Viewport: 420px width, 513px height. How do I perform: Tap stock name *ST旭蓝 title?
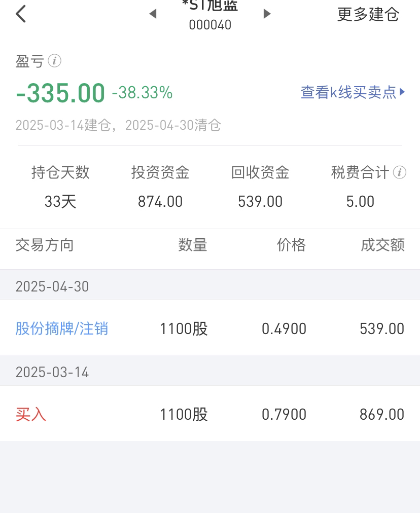click(210, 5)
